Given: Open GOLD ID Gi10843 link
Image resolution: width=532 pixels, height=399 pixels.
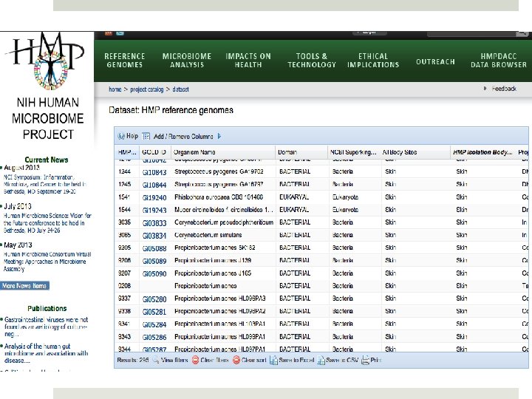Looking at the screenshot, I should click(154, 172).
